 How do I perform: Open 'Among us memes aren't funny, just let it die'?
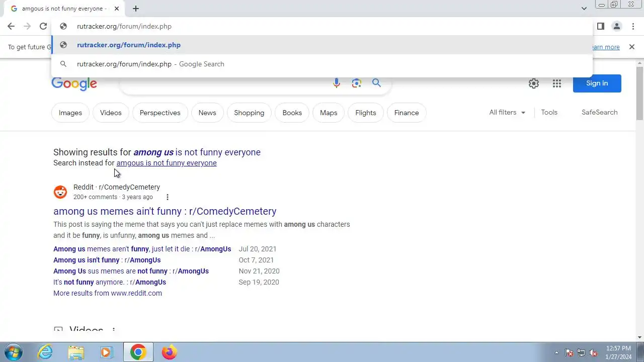point(142,249)
